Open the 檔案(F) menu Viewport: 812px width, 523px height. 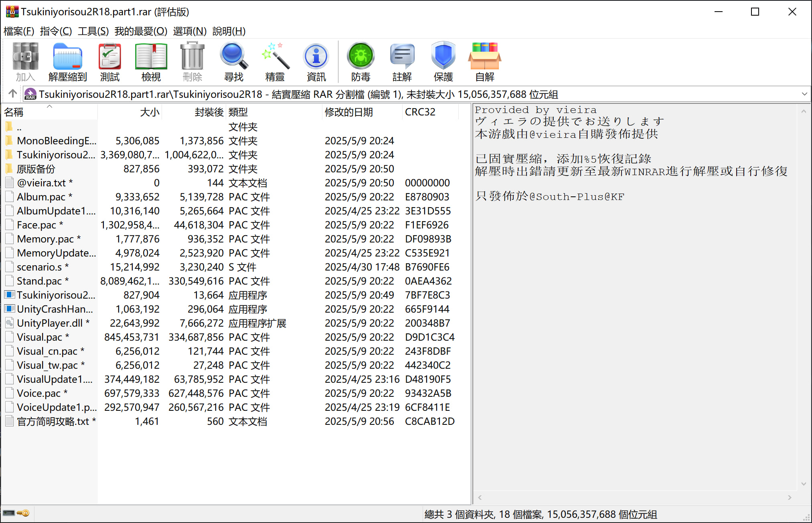click(18, 31)
